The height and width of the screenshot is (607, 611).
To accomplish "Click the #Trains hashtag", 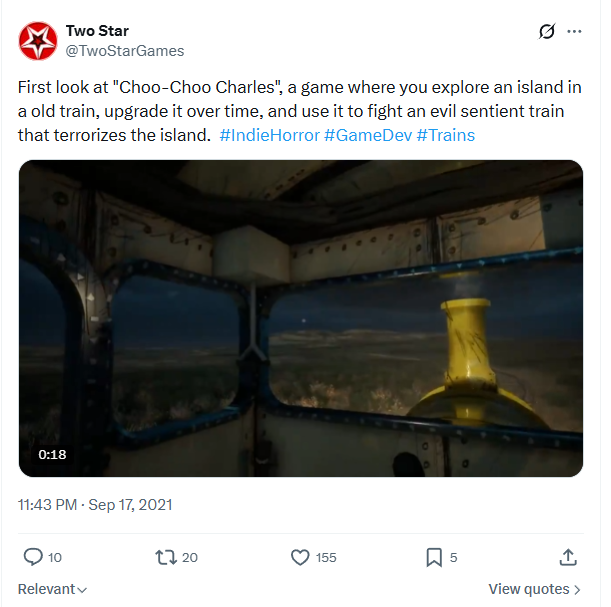I will (445, 135).
